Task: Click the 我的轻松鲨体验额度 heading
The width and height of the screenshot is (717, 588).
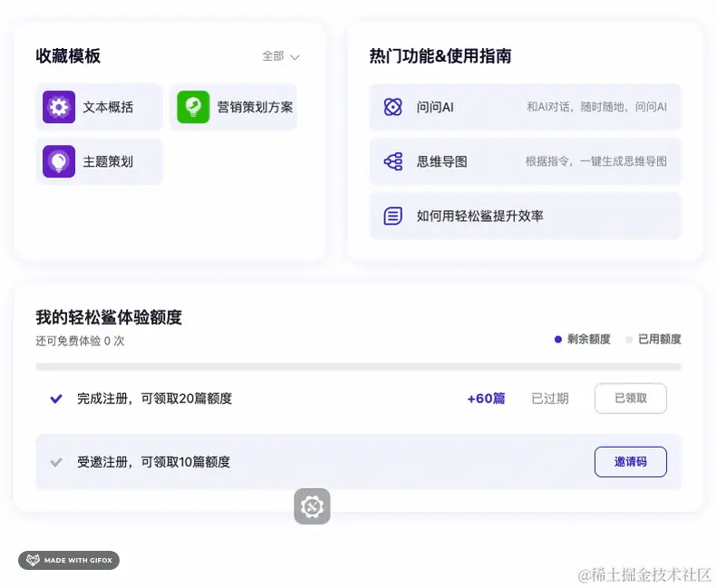Action: (109, 317)
